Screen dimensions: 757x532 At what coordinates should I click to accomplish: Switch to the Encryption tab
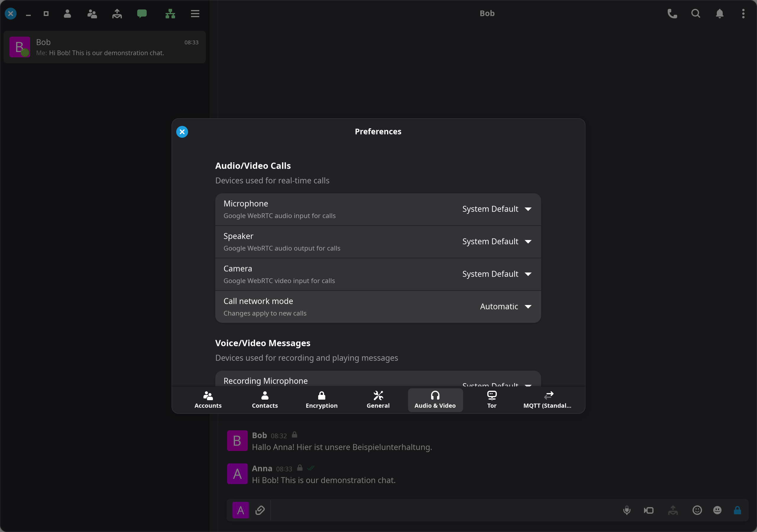[x=321, y=400]
